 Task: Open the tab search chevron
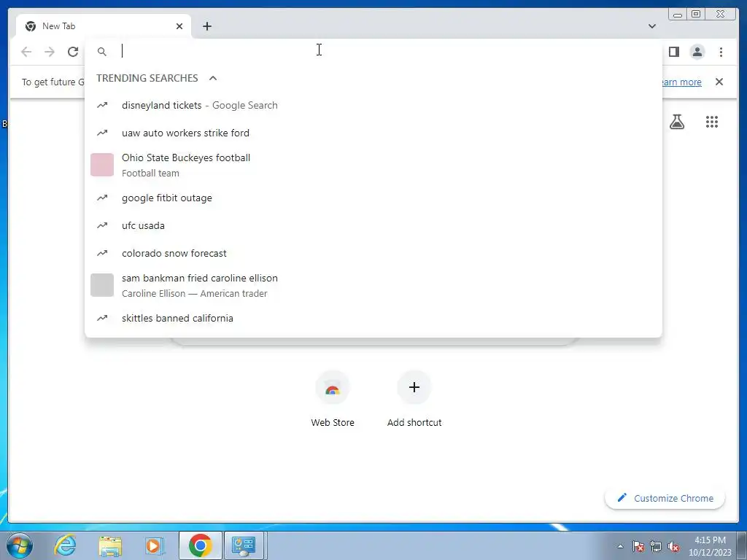click(x=652, y=26)
